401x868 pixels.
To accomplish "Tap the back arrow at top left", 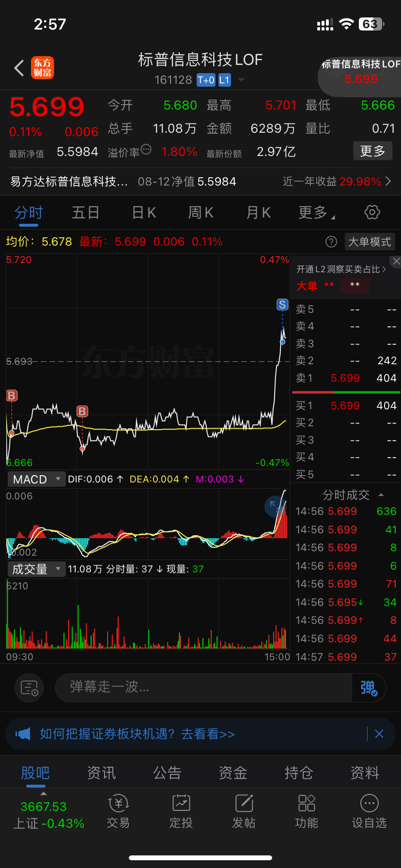I will [x=19, y=68].
